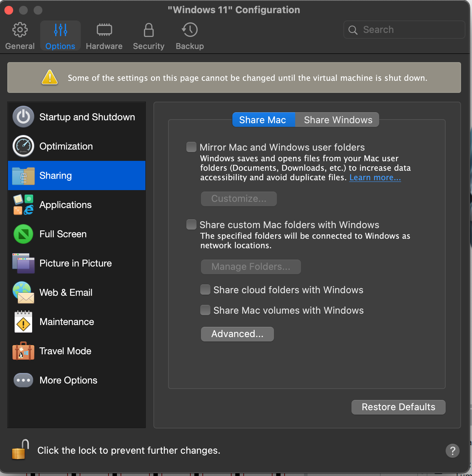Switch to the Share Windows tab
The image size is (472, 476).
pos(338,120)
